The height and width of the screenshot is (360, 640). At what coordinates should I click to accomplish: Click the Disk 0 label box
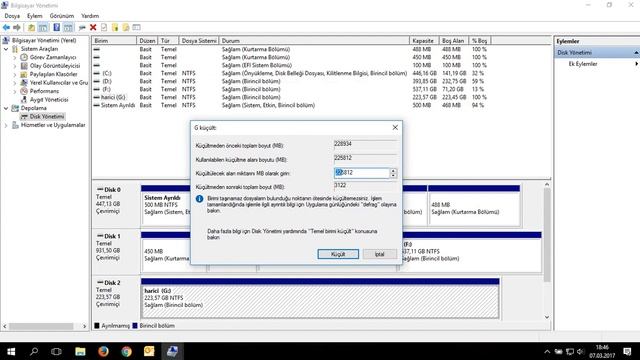116,205
